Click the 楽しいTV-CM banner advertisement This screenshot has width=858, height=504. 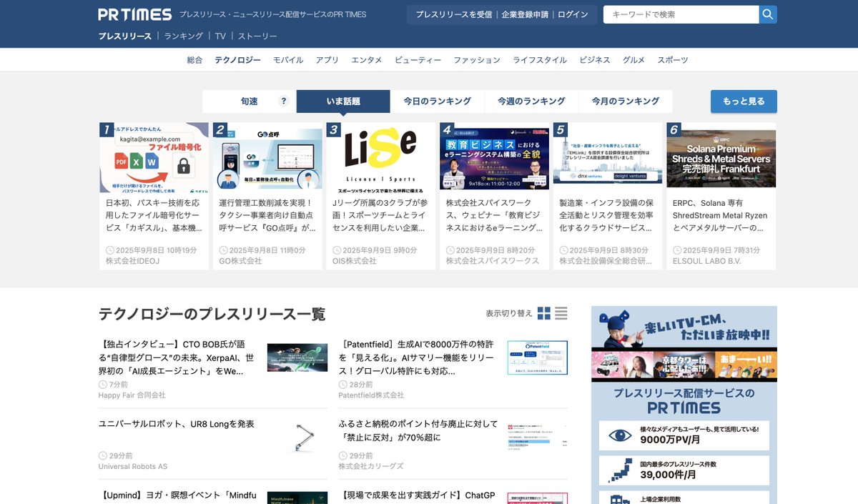tap(684, 343)
